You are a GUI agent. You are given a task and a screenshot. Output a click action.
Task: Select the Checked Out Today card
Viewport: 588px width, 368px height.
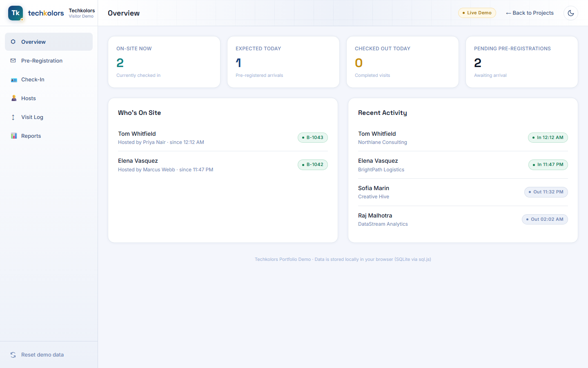coord(403,62)
